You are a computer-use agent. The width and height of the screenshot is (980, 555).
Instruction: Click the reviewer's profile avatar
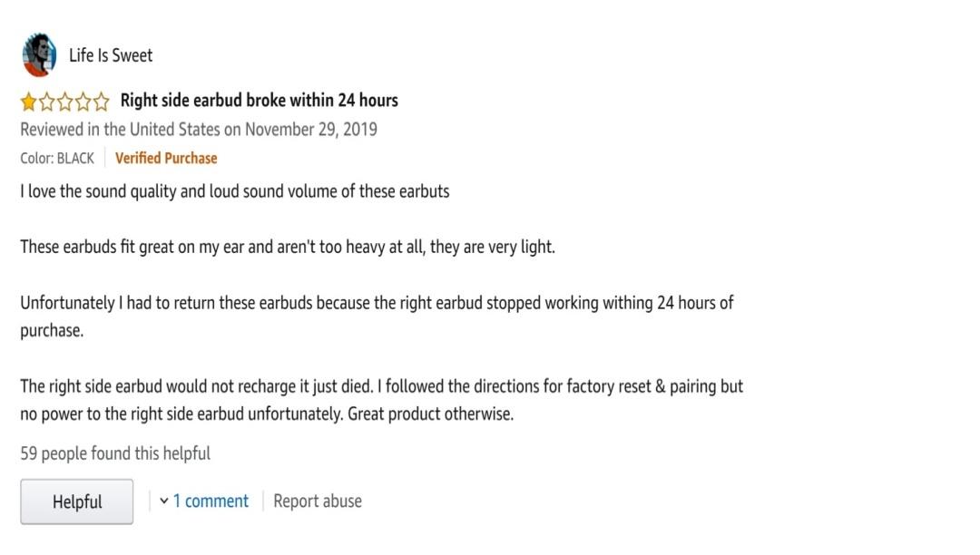pos(39,55)
